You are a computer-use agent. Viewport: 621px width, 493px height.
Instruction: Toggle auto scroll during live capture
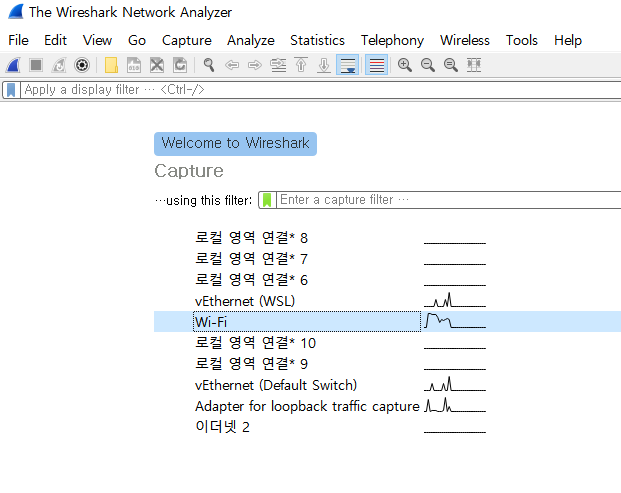[347, 65]
